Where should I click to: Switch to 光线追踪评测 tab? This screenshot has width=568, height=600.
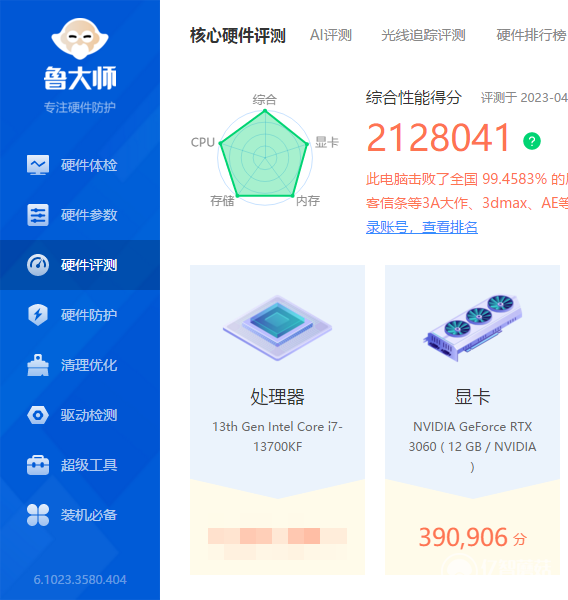tap(423, 35)
